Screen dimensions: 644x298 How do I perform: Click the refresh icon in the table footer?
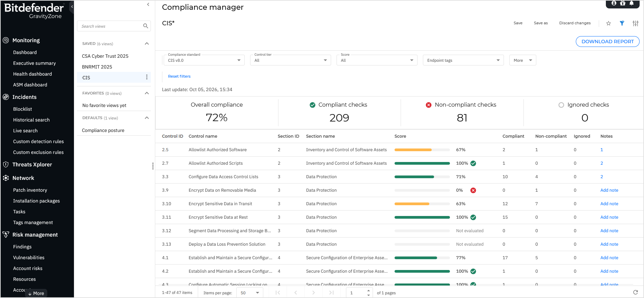[x=636, y=292]
